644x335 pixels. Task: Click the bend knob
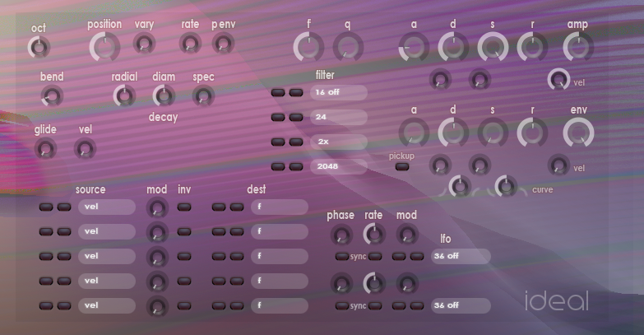coord(52,95)
